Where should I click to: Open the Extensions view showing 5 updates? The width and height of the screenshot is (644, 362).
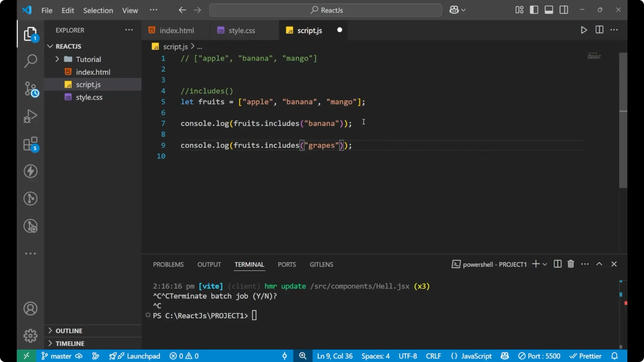click(31, 144)
